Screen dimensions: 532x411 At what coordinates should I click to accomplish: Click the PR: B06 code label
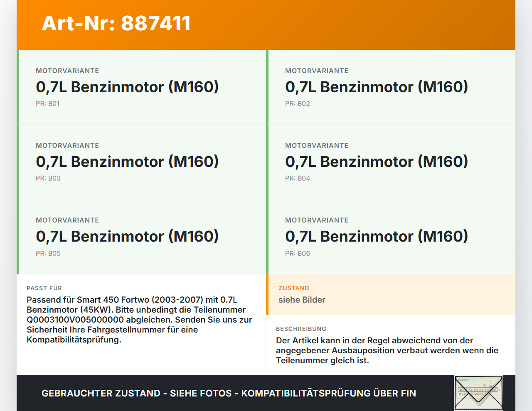298,253
